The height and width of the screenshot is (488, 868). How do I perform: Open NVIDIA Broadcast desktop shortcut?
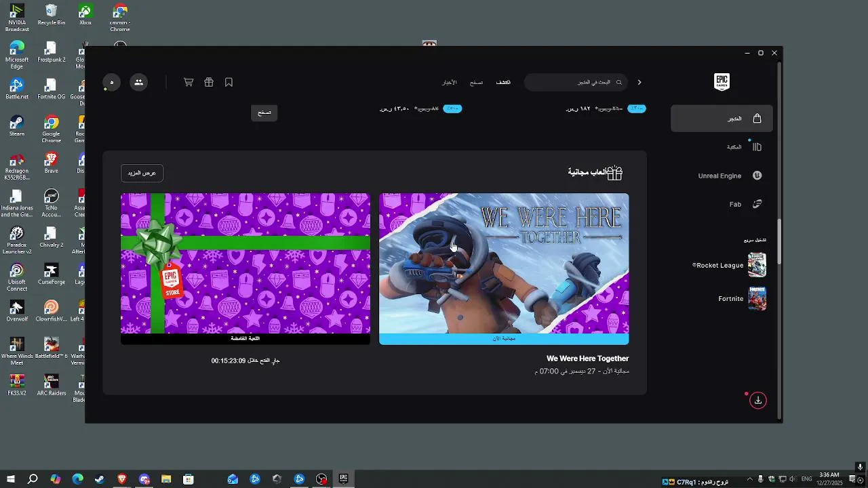tap(17, 18)
